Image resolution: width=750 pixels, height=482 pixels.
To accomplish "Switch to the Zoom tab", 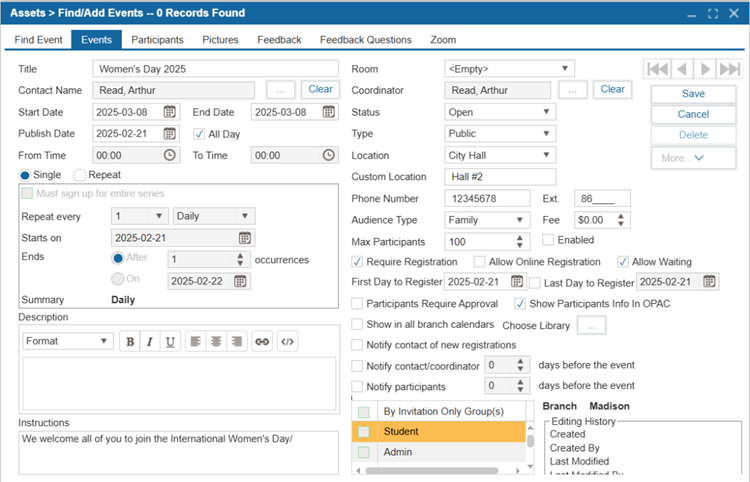I will pos(443,40).
